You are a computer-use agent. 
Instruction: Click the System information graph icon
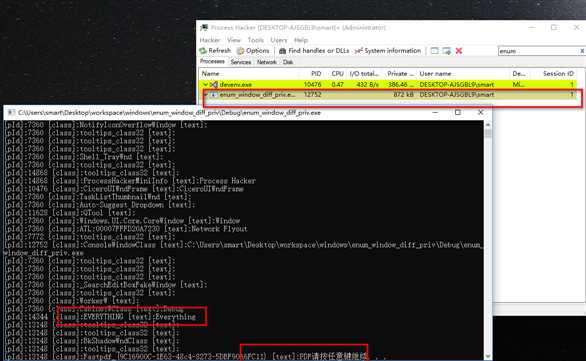pyautogui.click(x=359, y=50)
